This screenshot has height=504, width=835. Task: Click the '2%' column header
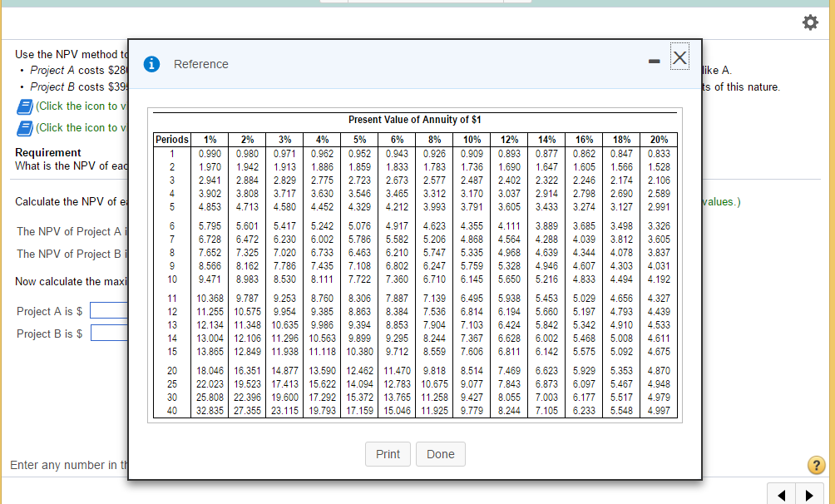click(247, 140)
